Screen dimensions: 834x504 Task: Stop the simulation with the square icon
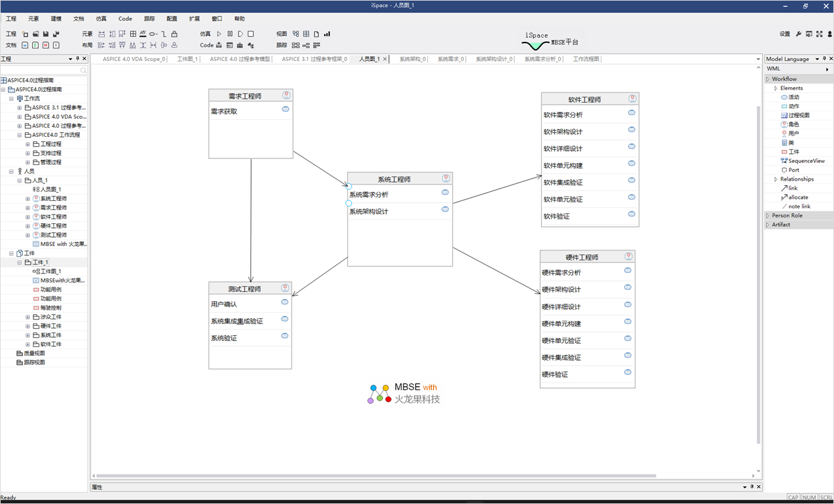(x=251, y=34)
